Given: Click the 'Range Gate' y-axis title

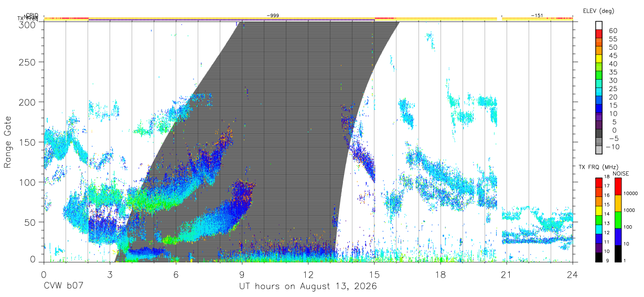Looking at the screenshot, I should pyautogui.click(x=8, y=142).
